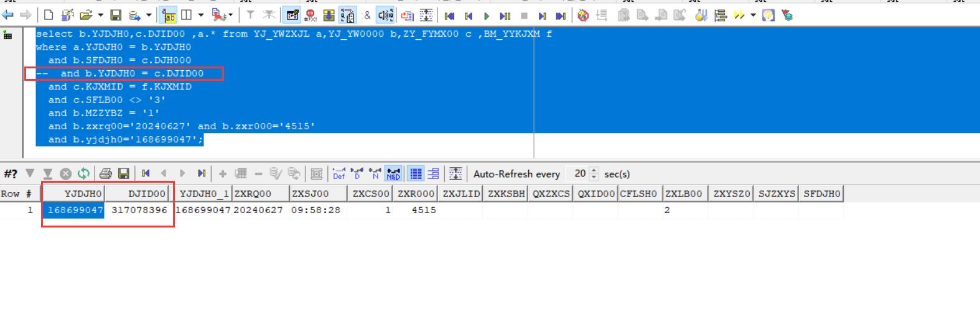Screen dimensions: 980x335
Task: Save the result grid data
Action: pos(123,174)
